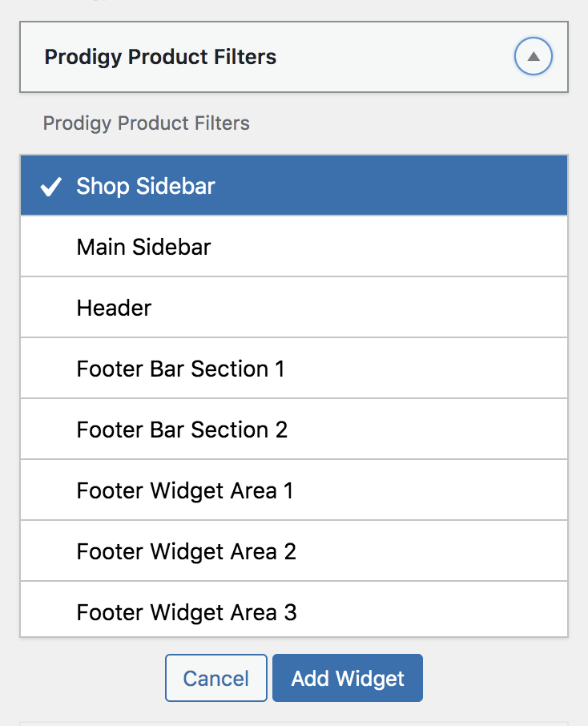Image resolution: width=588 pixels, height=726 pixels.
Task: Collapse the widget using the circled triangle arrow
Action: tap(533, 56)
